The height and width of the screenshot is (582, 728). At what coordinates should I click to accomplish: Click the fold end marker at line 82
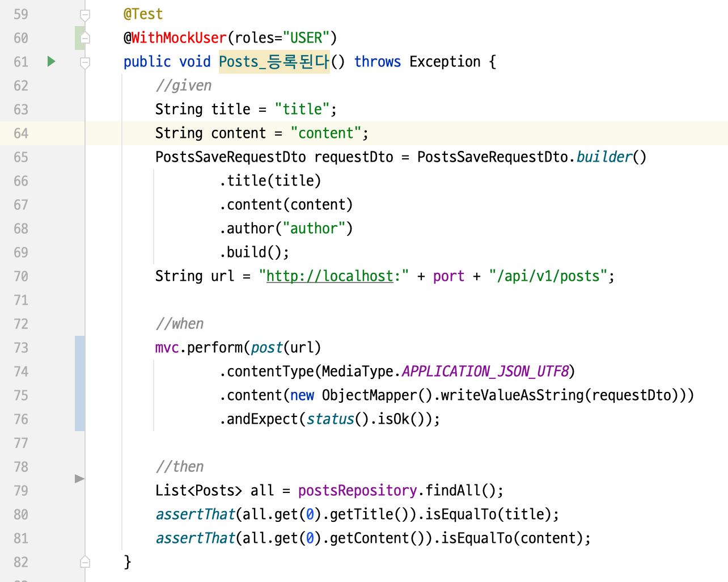tap(85, 562)
